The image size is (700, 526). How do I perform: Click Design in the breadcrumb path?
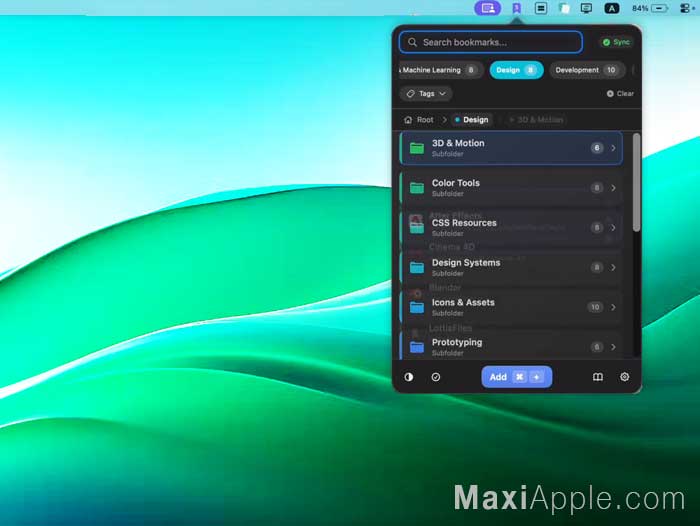point(471,120)
